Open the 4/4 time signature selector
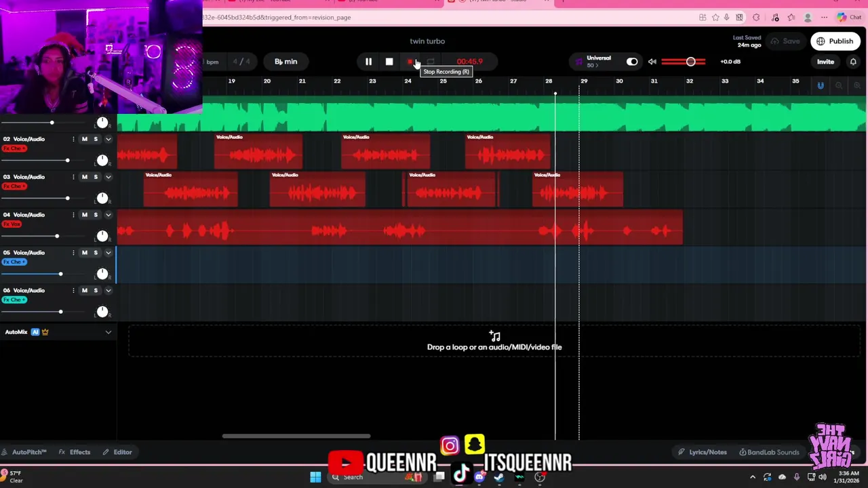Screen dimensions: 868x488 pyautogui.click(x=241, y=62)
